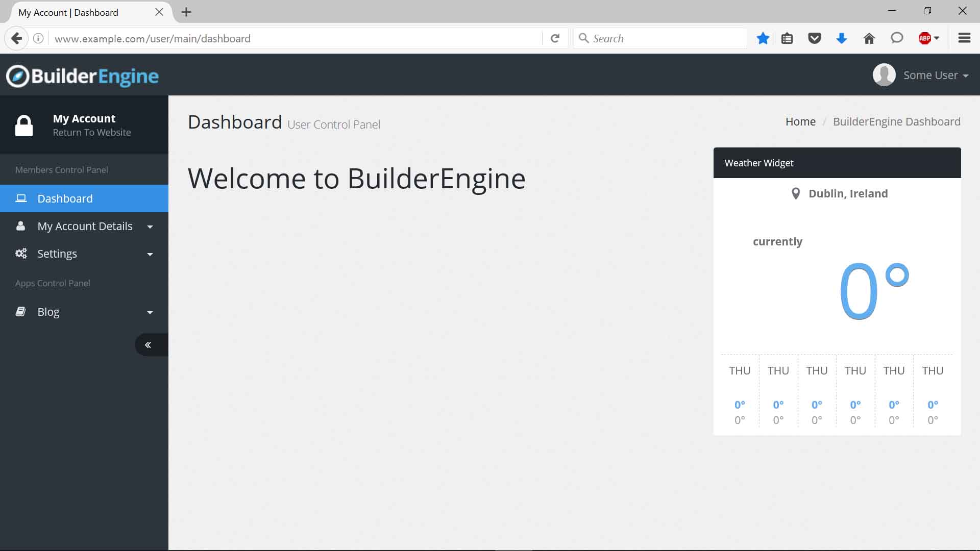Expand My Account Details menu
Image resolution: width=980 pixels, height=551 pixels.
[85, 226]
